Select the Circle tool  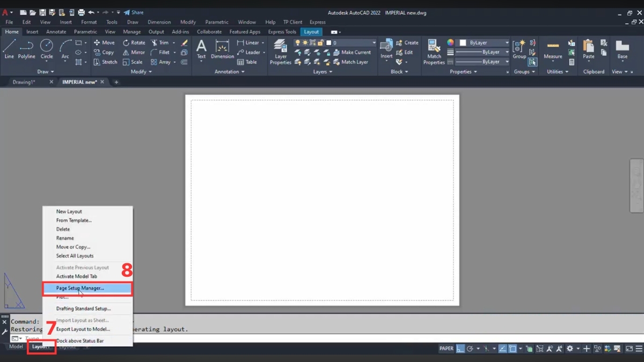[47, 48]
